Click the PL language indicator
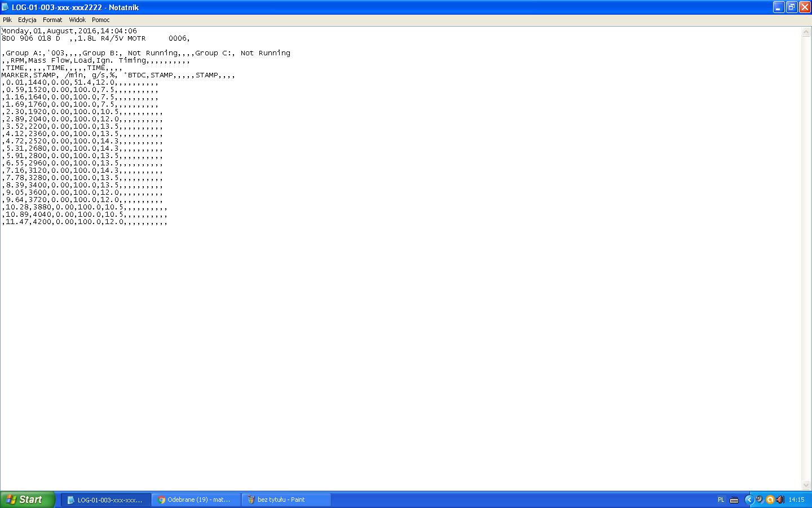This screenshot has width=812, height=508. point(721,500)
